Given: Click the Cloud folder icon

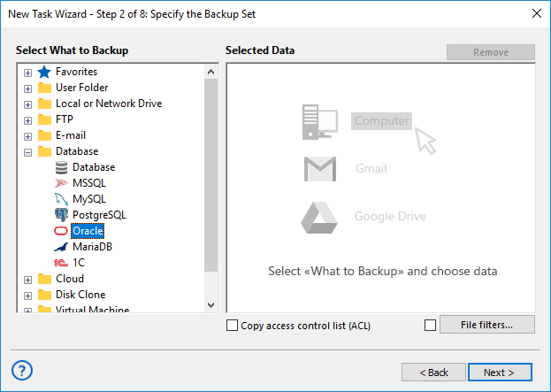Looking at the screenshot, I should click(x=44, y=279).
